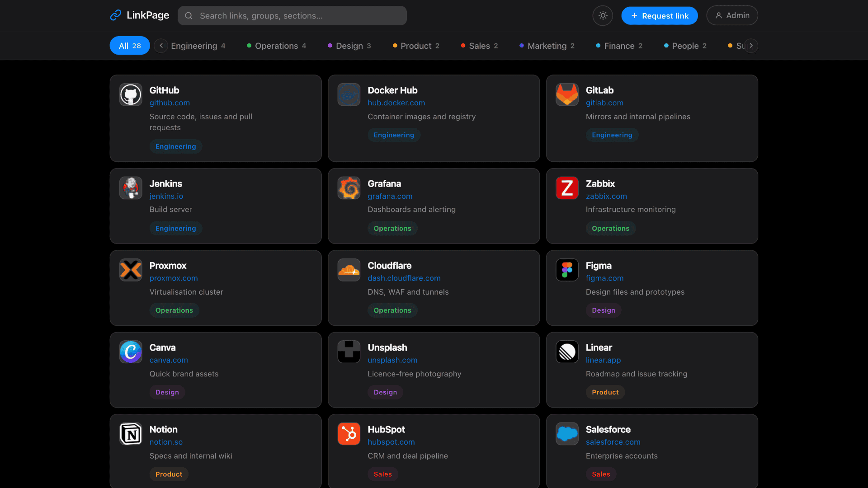Click the red Zabbix Z icon
The height and width of the screenshot is (488, 868).
[x=567, y=188]
